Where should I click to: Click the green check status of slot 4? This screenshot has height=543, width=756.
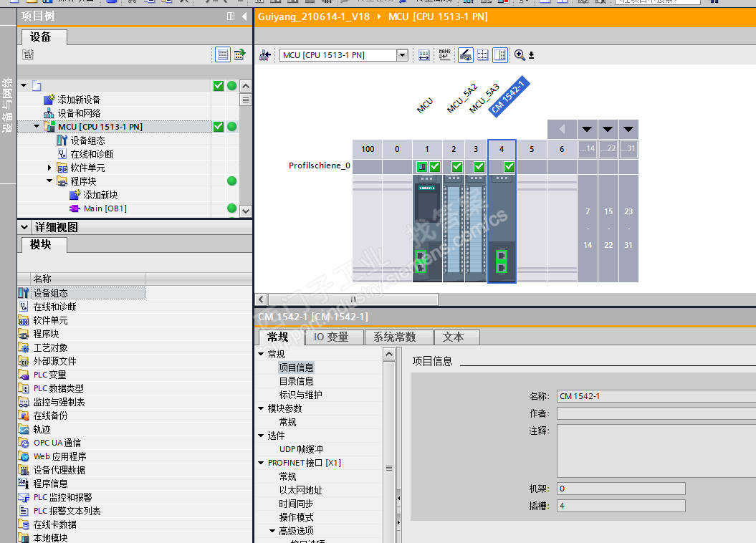[x=509, y=167]
